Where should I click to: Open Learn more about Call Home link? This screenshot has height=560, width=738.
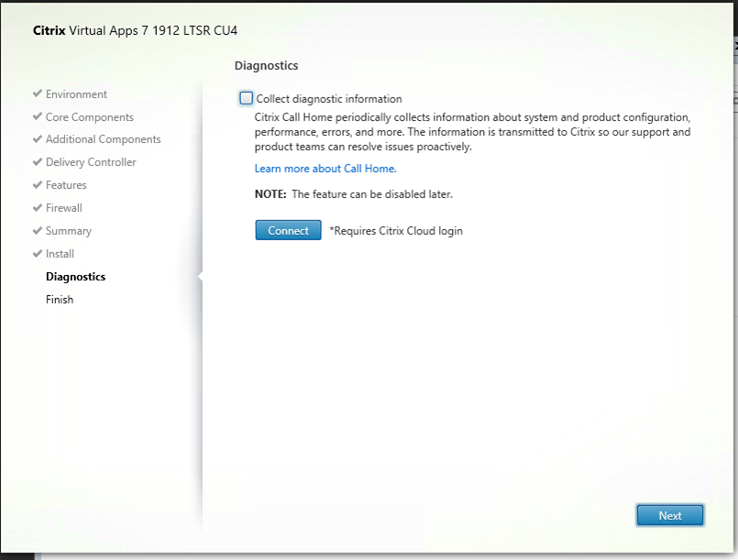click(x=325, y=169)
